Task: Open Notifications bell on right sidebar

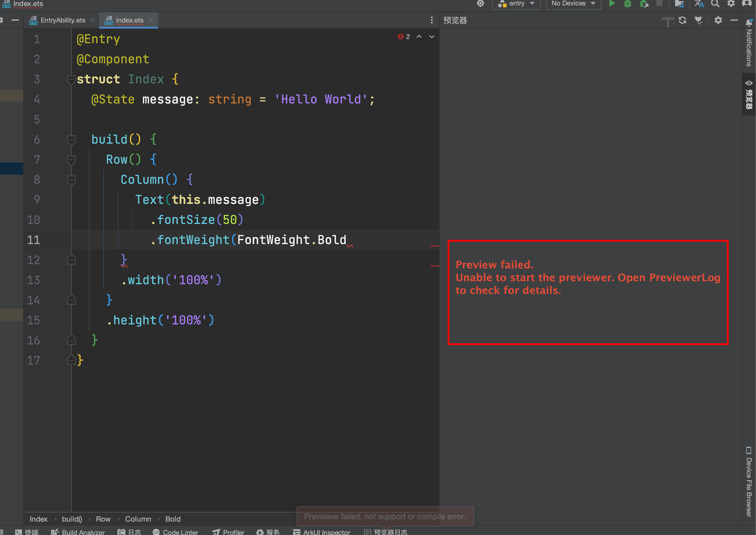Action: 749,23
